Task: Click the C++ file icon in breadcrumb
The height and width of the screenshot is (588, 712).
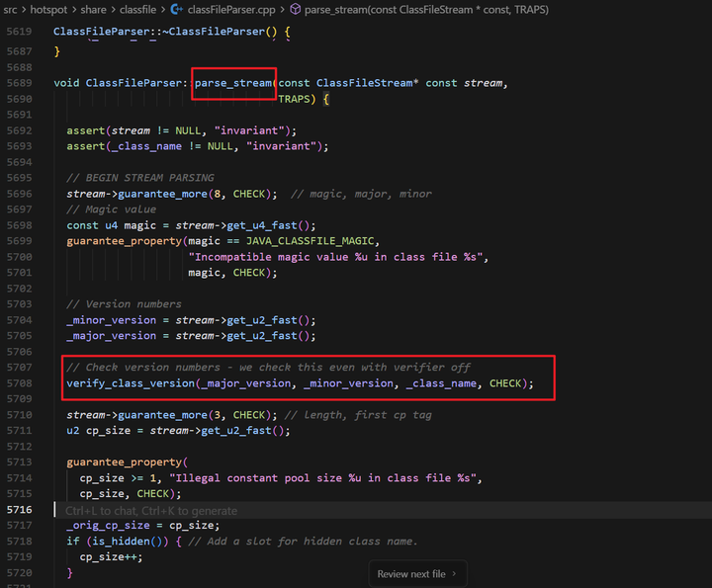Action: coord(177,10)
